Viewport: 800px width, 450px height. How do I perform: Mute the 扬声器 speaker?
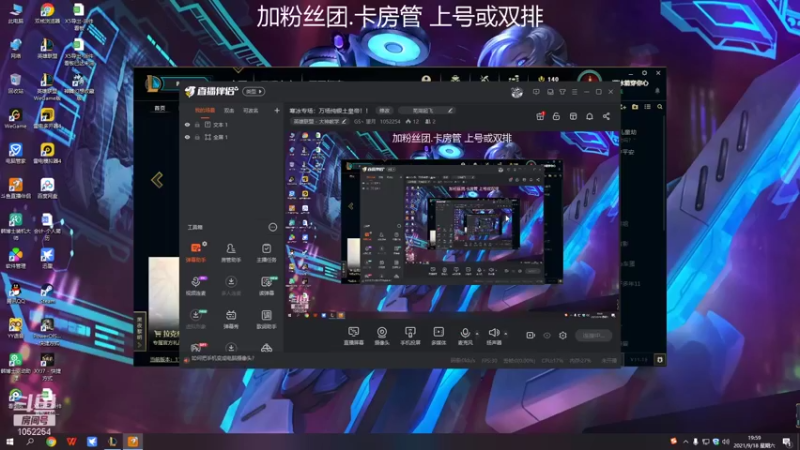point(493,336)
